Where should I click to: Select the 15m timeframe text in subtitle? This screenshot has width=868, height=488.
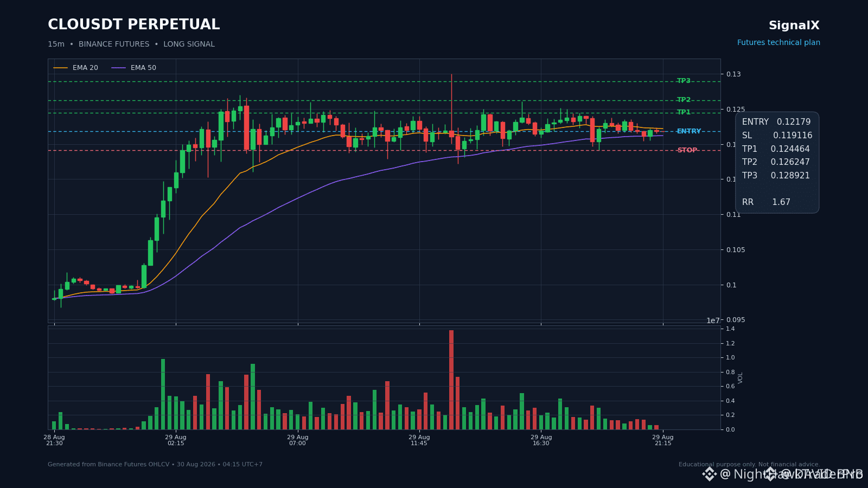tap(56, 44)
